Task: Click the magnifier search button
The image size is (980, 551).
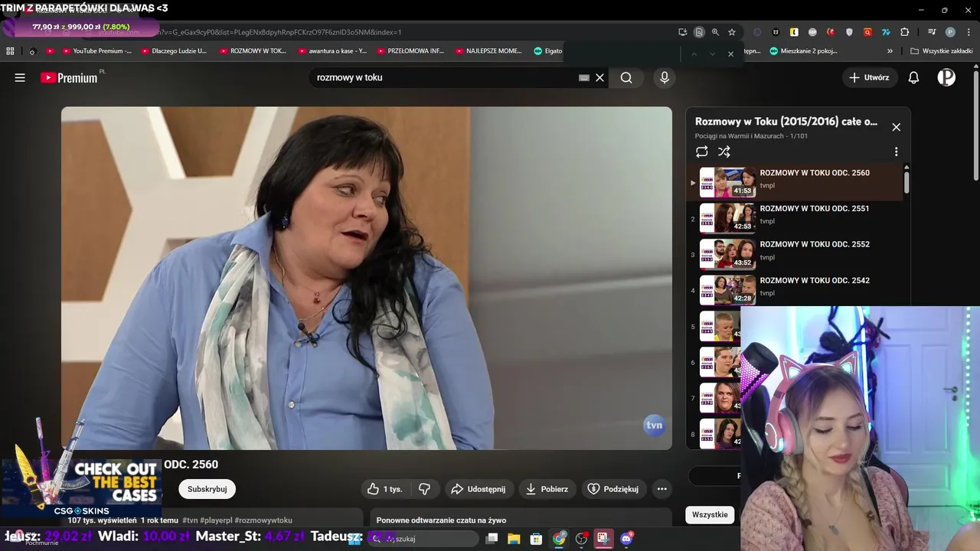Action: 626,77
